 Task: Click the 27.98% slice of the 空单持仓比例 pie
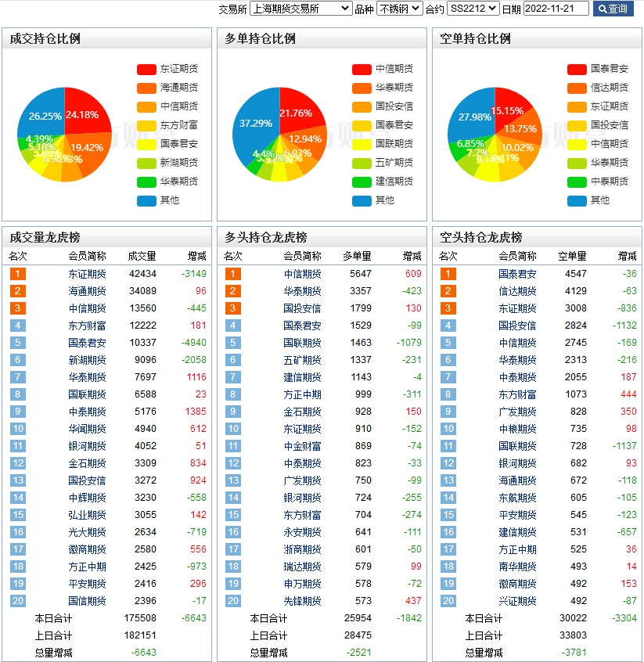click(x=474, y=117)
